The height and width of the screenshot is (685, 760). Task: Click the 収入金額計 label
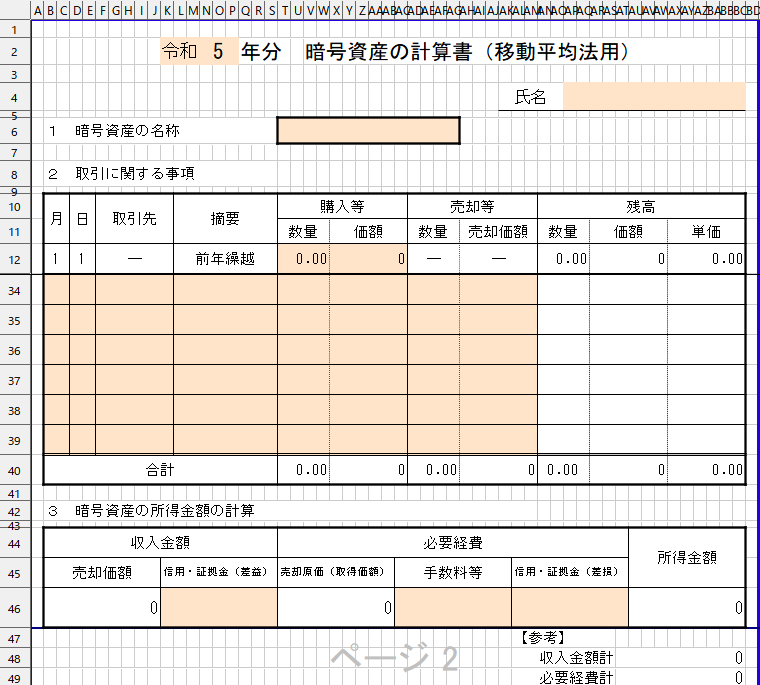coord(576,658)
